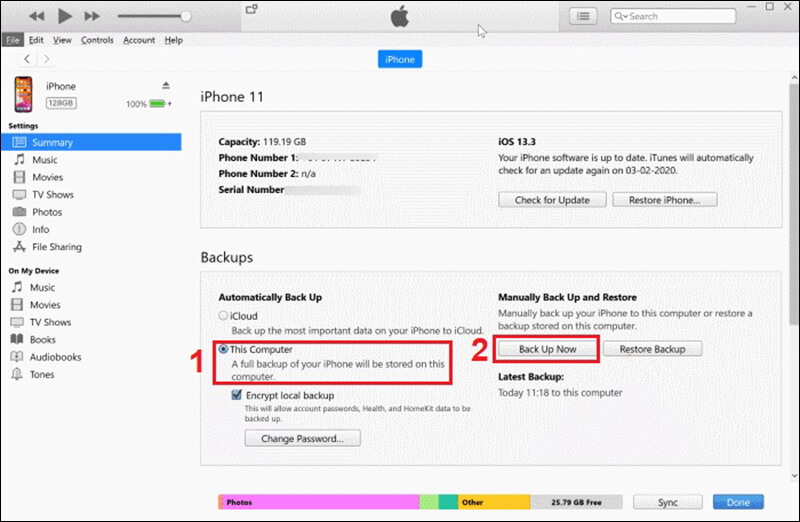Click the blue Done button
Viewport: 800px width, 522px height.
click(x=738, y=502)
